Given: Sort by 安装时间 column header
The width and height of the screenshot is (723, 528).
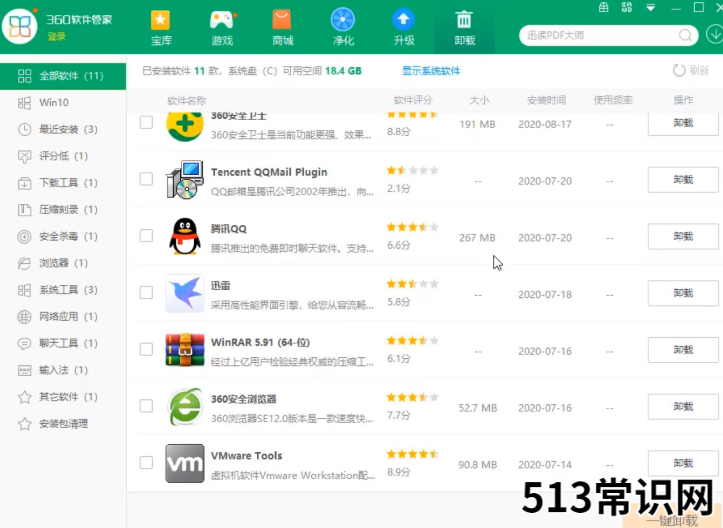Looking at the screenshot, I should point(546,100).
